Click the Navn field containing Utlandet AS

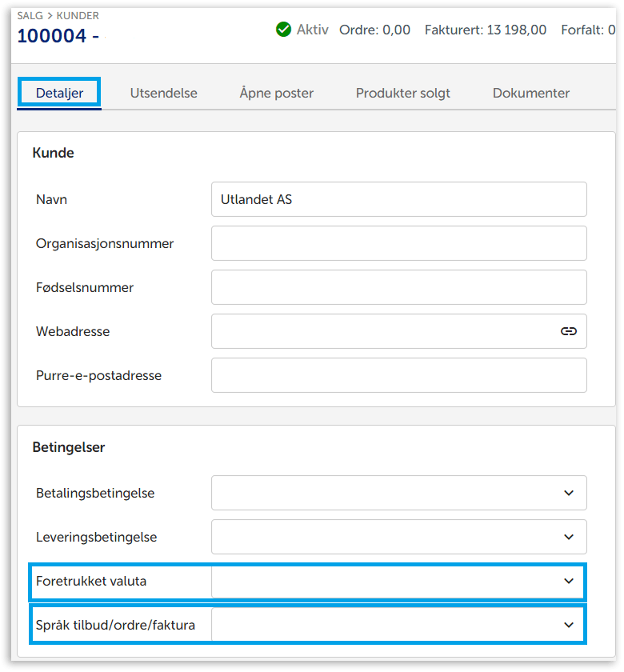[398, 199]
